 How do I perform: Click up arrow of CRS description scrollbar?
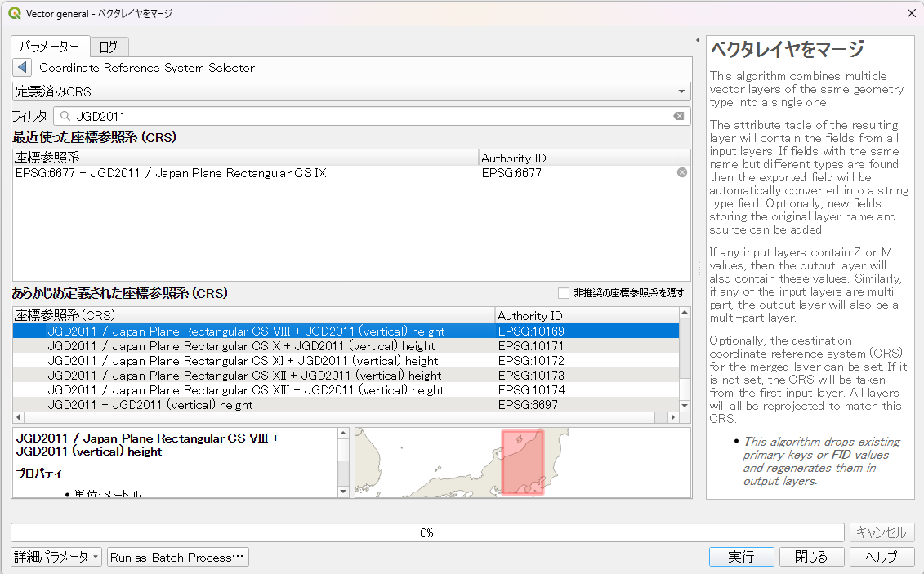tap(344, 434)
